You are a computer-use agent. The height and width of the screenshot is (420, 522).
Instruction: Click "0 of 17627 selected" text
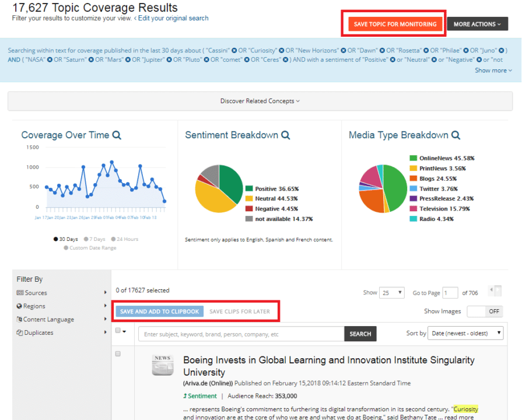click(x=142, y=290)
